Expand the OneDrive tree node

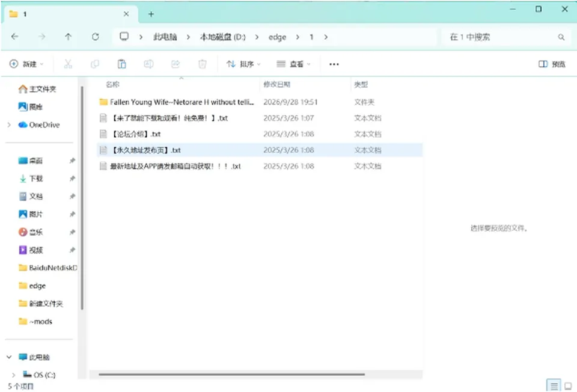tap(9, 125)
